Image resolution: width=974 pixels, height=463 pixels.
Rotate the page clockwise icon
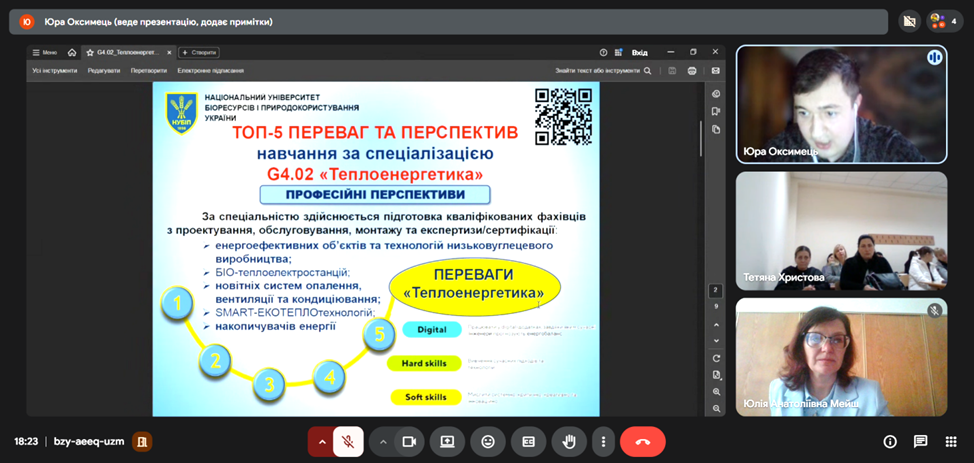[x=717, y=359]
